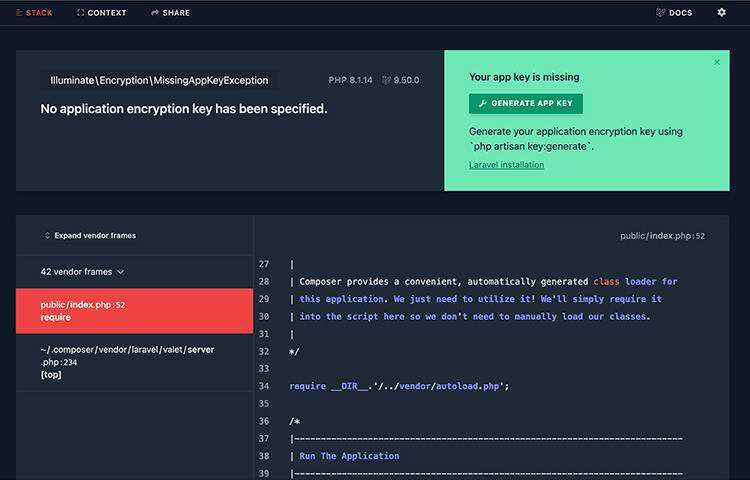Switch to the Stack tab
The height and width of the screenshot is (480, 750).
[x=35, y=13]
